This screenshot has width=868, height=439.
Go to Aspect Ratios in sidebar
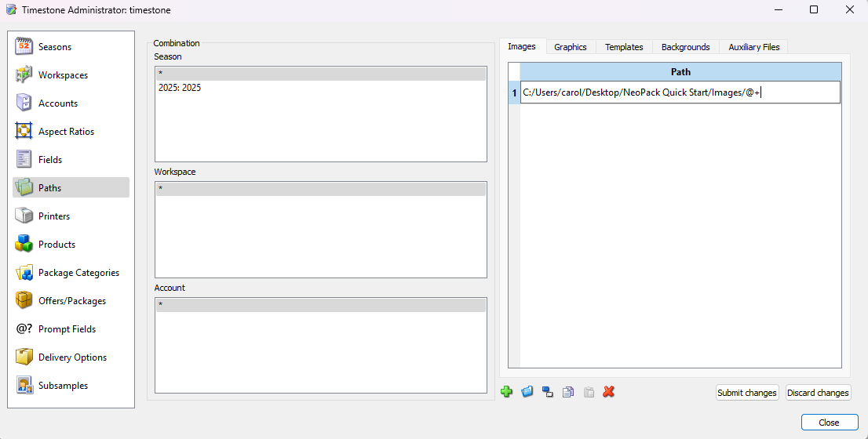tap(66, 132)
